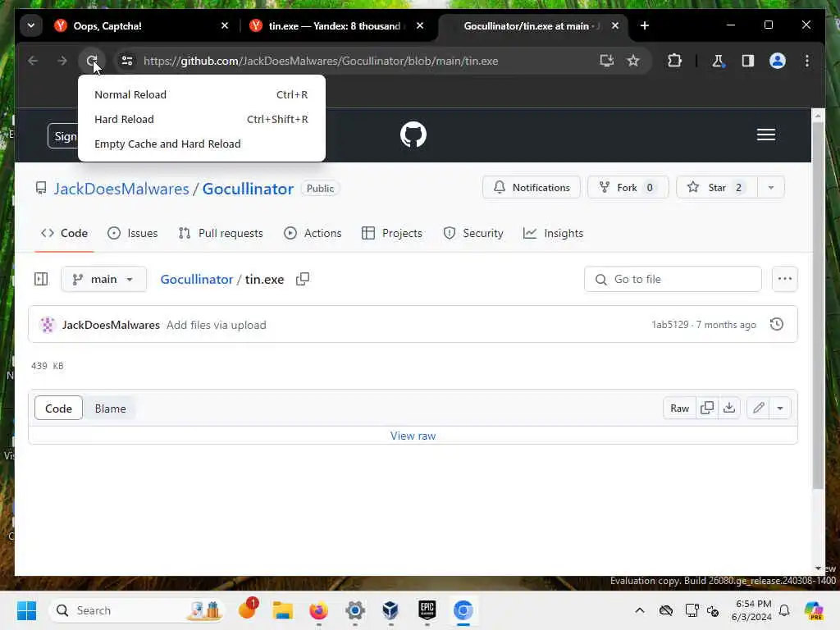Viewport: 840px width, 630px height.
Task: Expand the file tree side panel
Action: 41,279
